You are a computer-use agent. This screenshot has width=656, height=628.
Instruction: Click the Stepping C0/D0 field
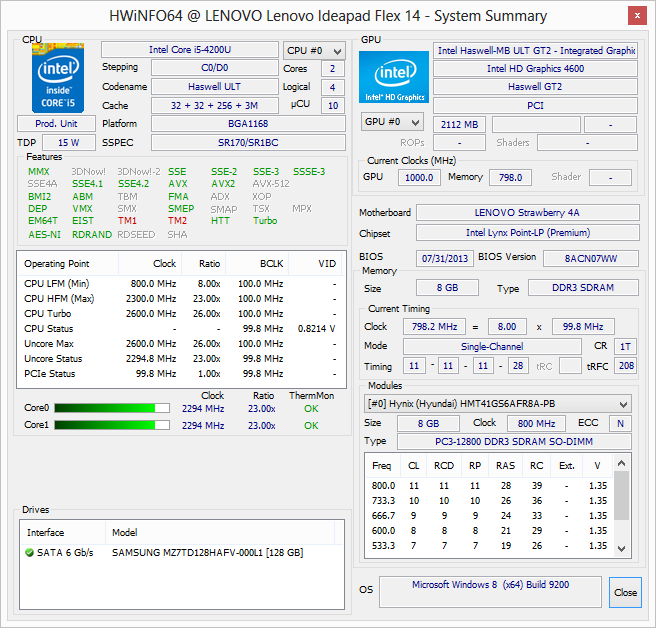[215, 68]
